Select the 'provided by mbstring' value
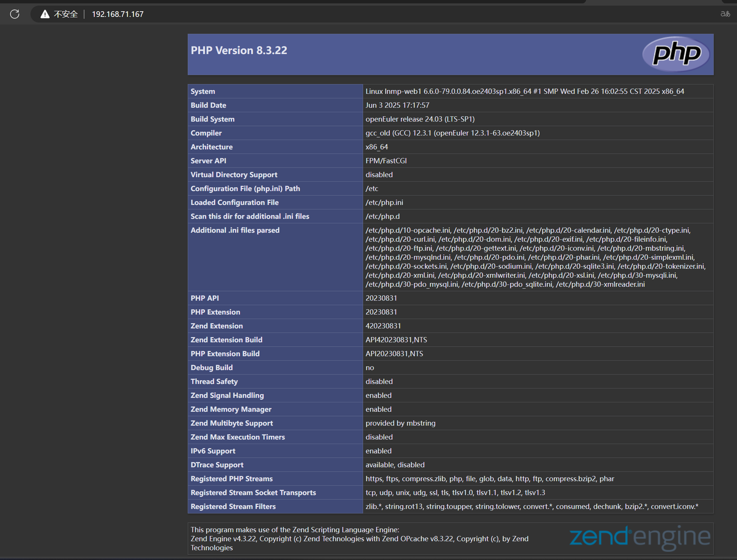This screenshot has height=560, width=737. pyautogui.click(x=401, y=423)
